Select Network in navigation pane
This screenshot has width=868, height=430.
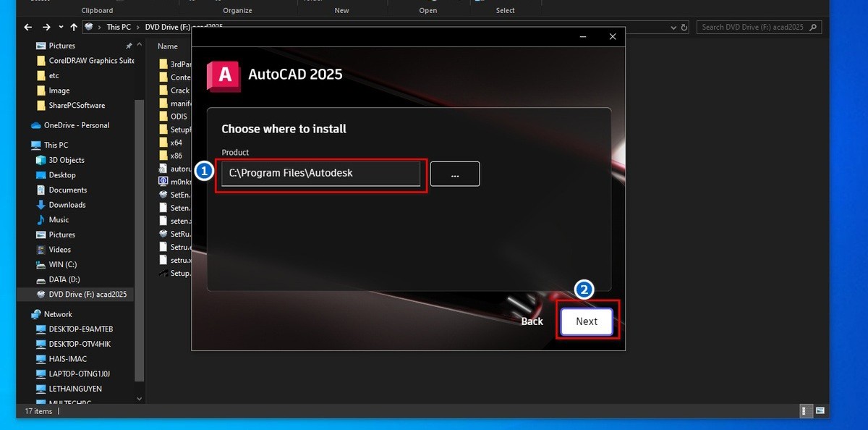point(58,314)
